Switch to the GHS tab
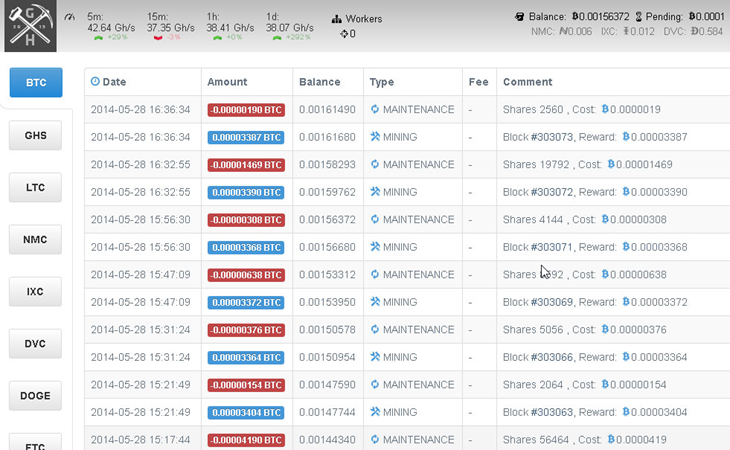 (35, 135)
